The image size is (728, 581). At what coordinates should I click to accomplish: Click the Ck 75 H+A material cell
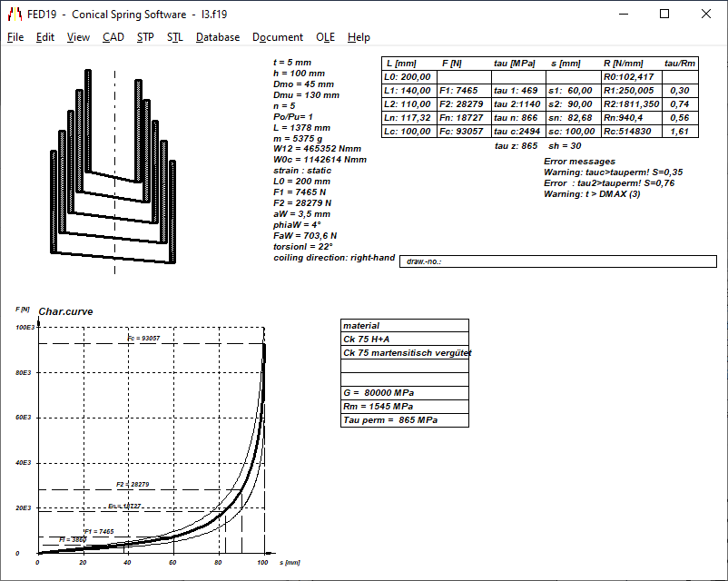click(405, 339)
